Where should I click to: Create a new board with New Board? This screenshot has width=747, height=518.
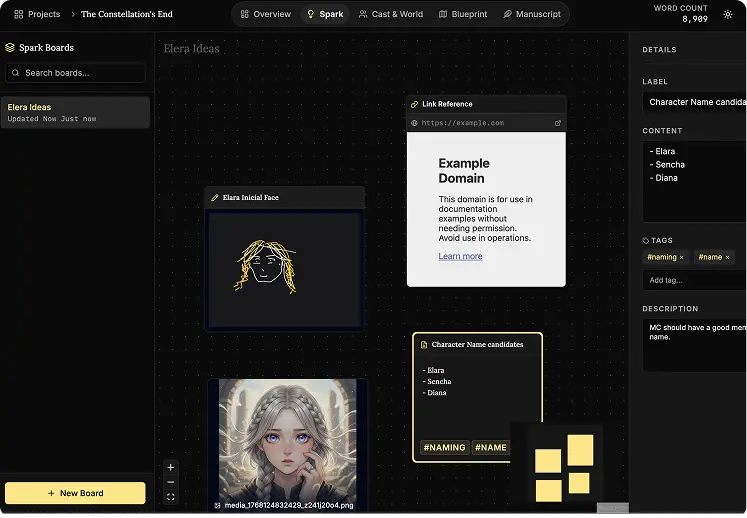76,493
